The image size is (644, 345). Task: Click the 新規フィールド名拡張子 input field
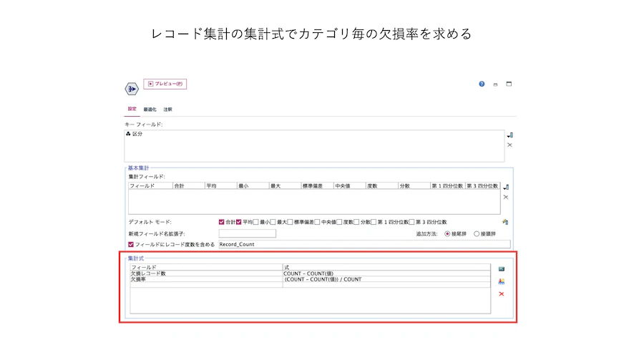click(248, 233)
